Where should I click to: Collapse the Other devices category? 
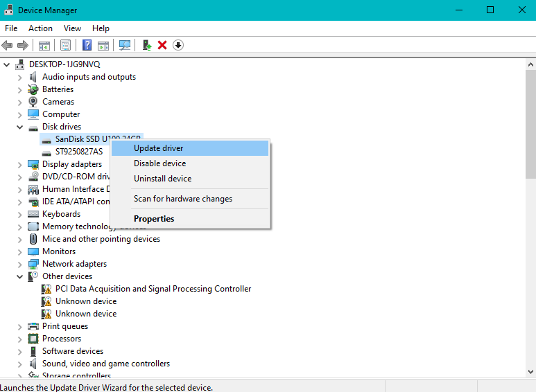[x=19, y=276]
